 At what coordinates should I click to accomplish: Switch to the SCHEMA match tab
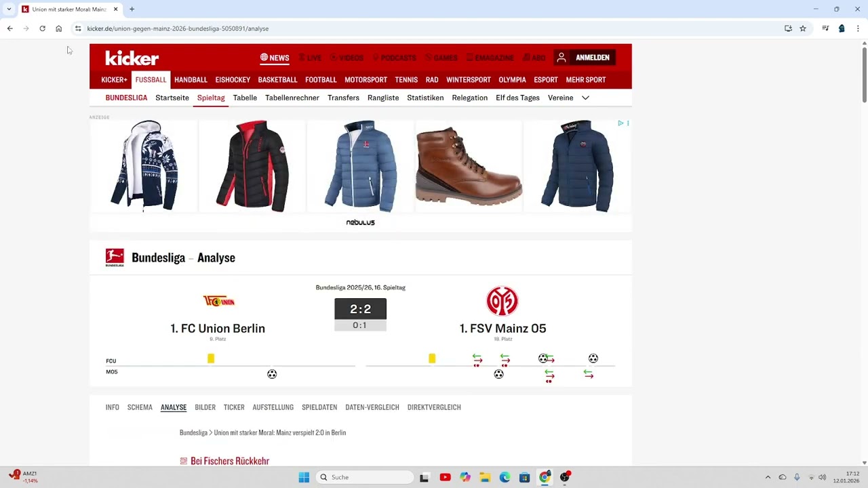coord(140,407)
